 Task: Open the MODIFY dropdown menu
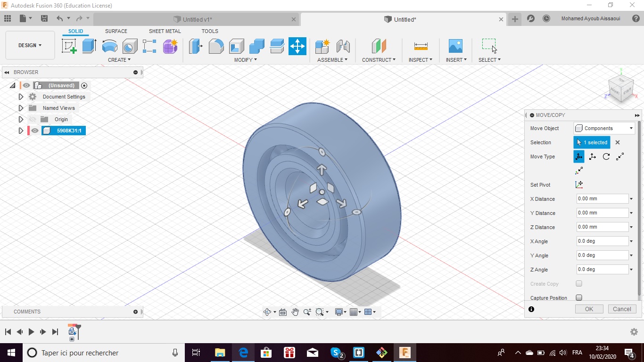(x=246, y=60)
